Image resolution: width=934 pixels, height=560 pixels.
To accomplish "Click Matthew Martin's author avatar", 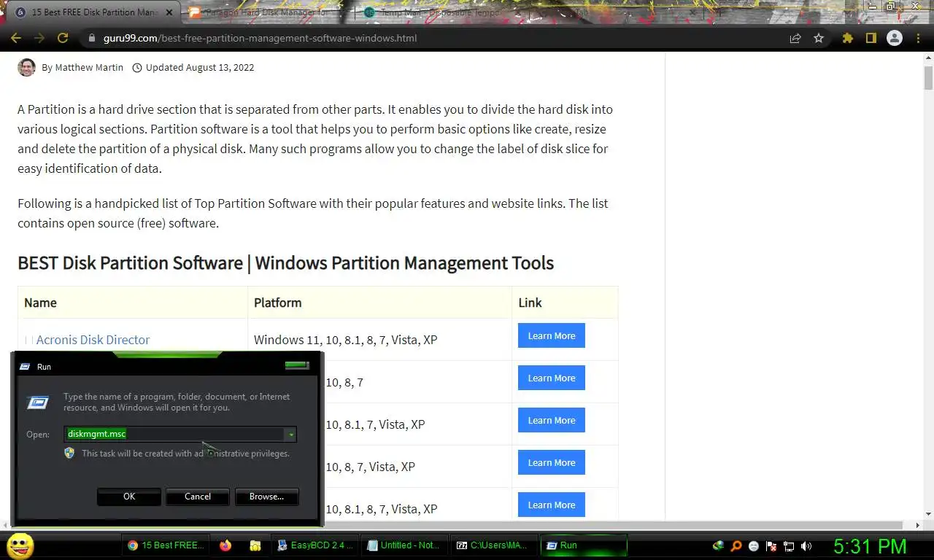I will (26, 67).
